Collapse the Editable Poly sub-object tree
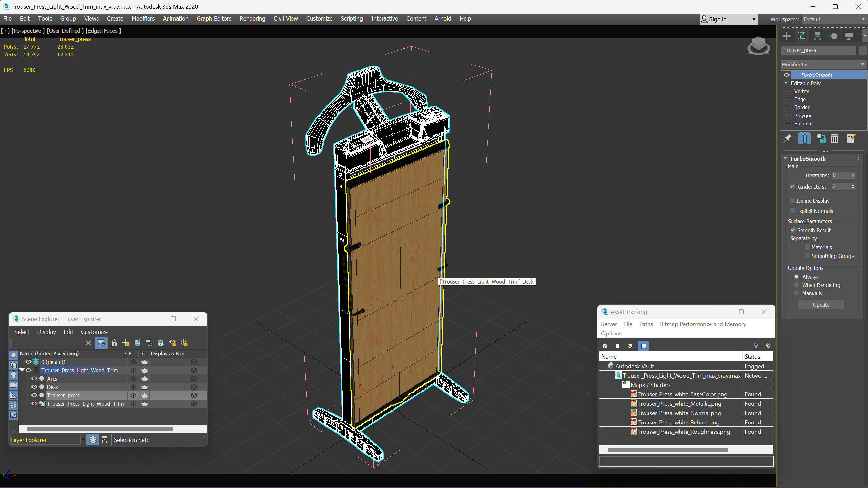This screenshot has height=488, width=868. pos(786,83)
